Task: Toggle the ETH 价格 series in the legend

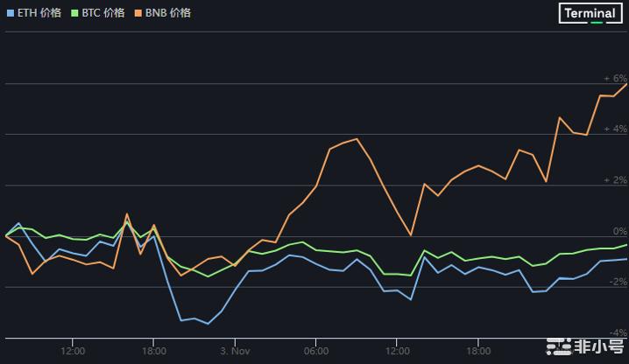Action: 39,13
